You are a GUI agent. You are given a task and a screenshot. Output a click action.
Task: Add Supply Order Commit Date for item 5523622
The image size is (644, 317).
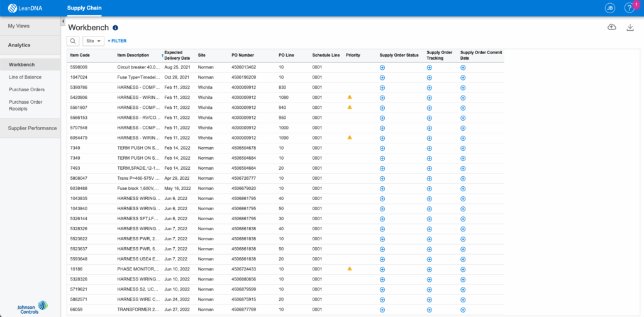[463, 239]
